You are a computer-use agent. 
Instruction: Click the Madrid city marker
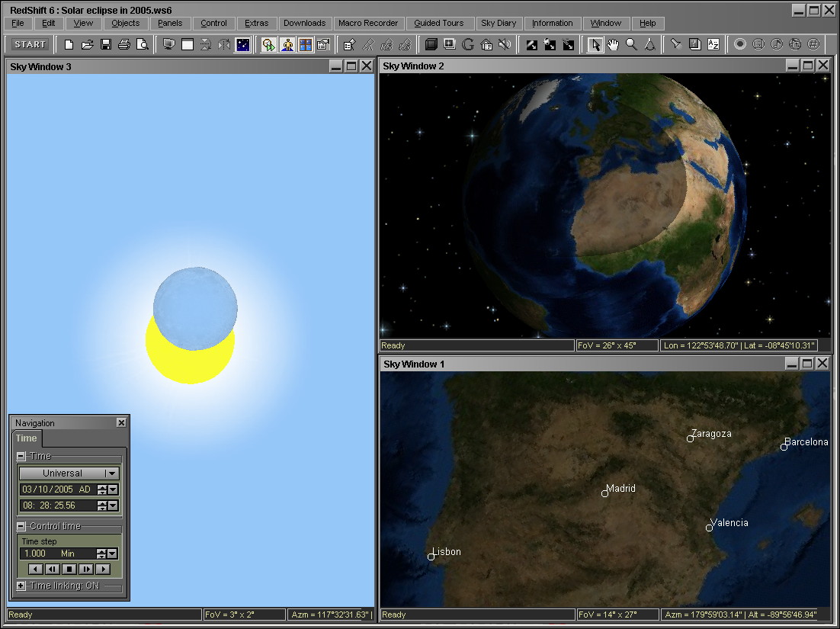tap(604, 493)
